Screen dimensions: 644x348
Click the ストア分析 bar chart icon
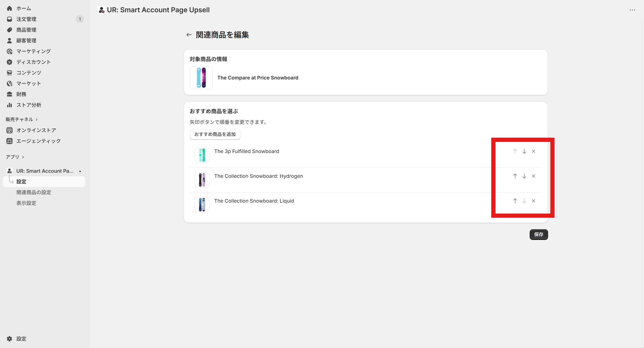[x=9, y=105]
